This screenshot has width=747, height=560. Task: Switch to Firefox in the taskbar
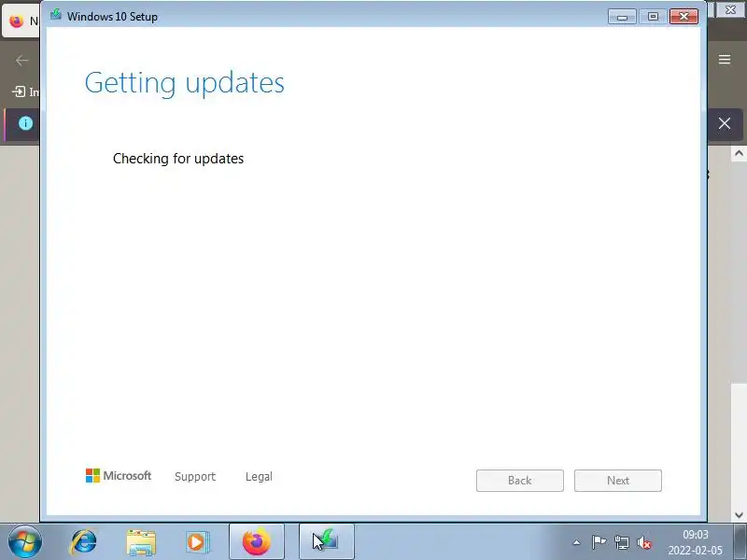click(257, 542)
